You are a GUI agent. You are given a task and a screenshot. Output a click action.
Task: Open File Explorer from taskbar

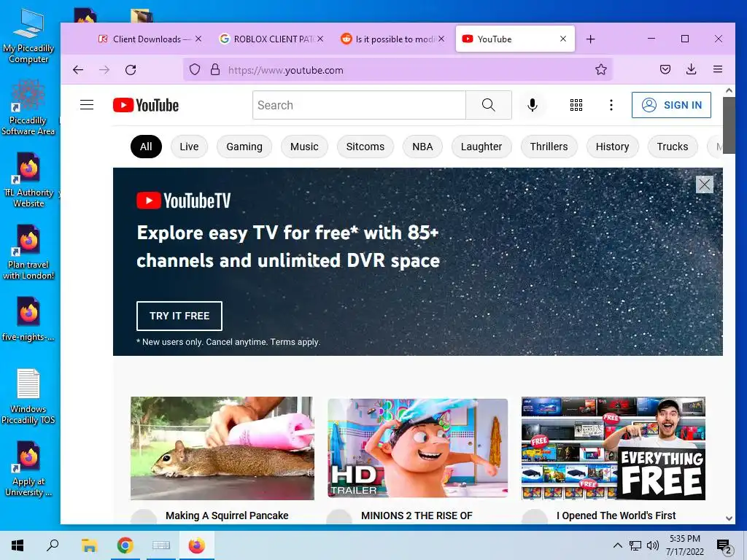[x=89, y=545]
